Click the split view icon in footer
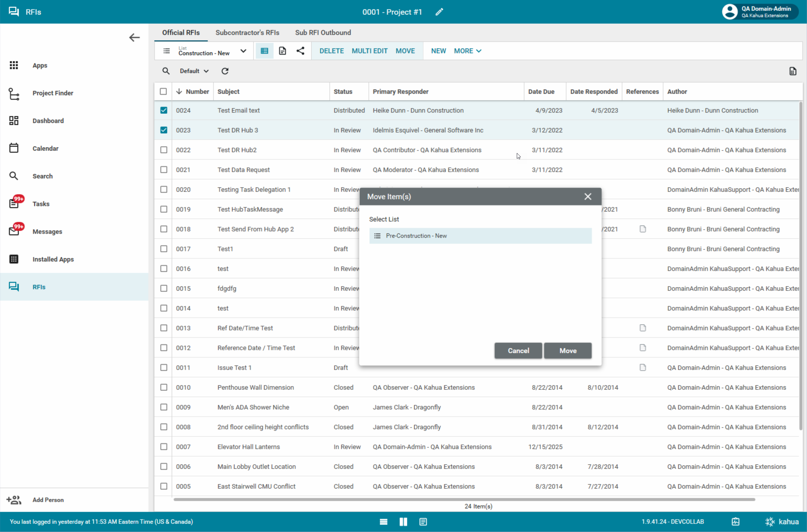Screen dimensions: 807x532 tap(403, 522)
